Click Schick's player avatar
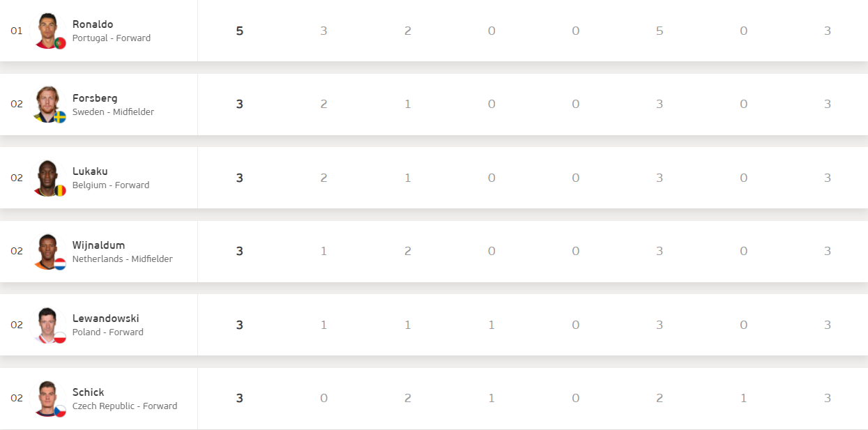 (x=48, y=399)
